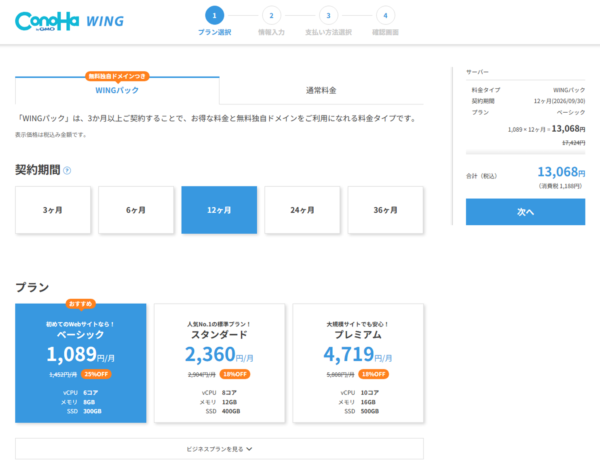Viewport: 600px width, 466px height.
Task: Click step 3 payment method circle
Action: 328,15
